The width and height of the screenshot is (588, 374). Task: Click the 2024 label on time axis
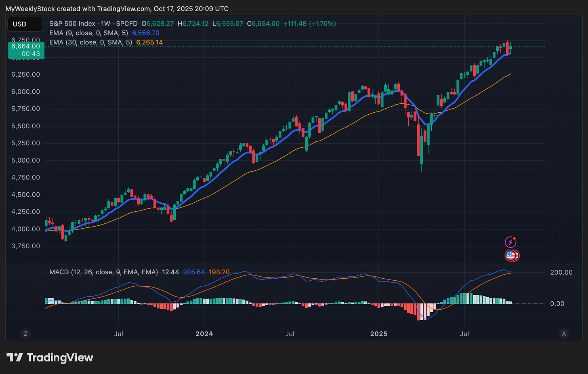(x=204, y=334)
